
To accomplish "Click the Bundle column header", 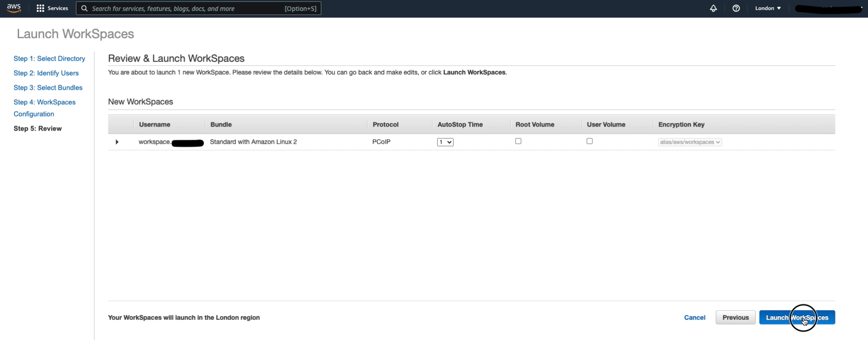I will pyautogui.click(x=221, y=125).
